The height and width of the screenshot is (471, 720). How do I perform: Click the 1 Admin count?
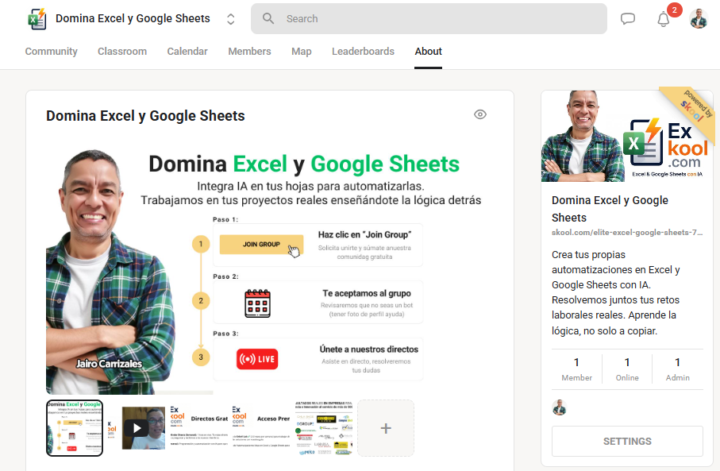pos(678,370)
